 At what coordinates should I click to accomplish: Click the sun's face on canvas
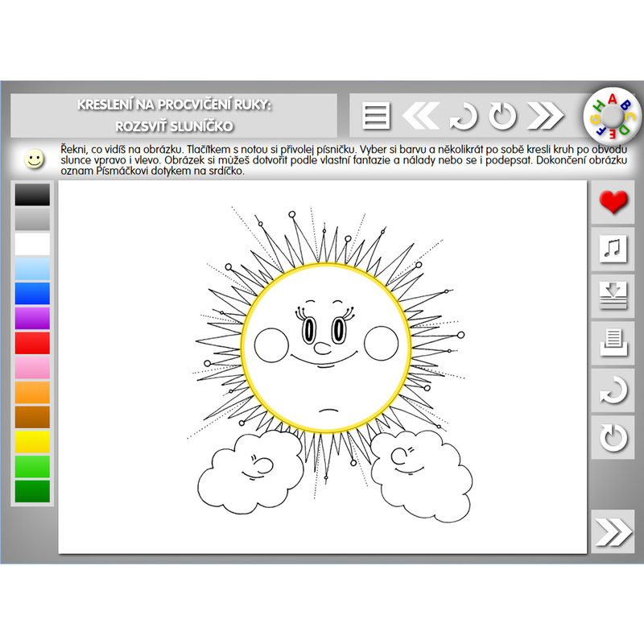click(x=326, y=349)
